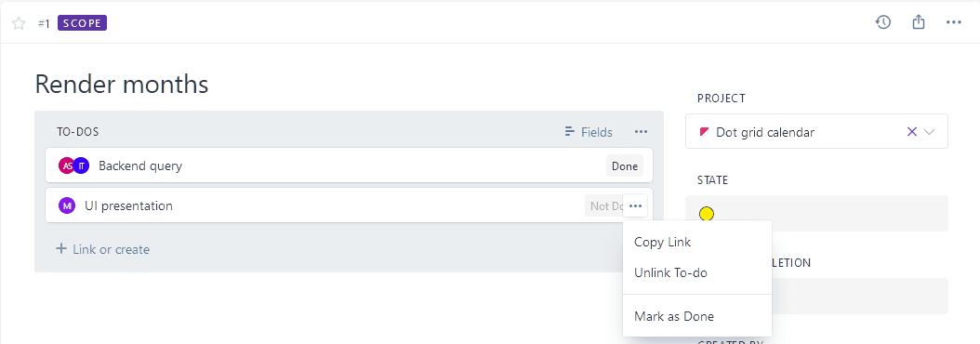Image resolution: width=980 pixels, height=344 pixels.
Task: Toggle the Done status on Backend query
Action: tap(625, 166)
